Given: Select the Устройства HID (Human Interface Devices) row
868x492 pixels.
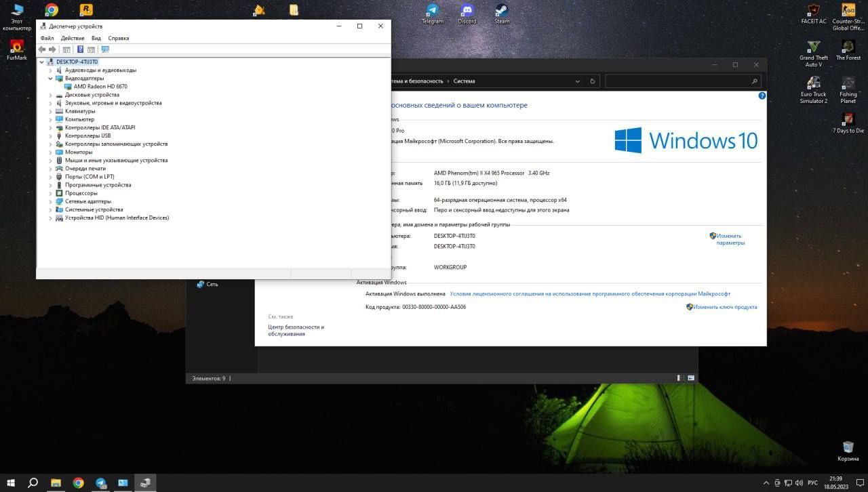Looking at the screenshot, I should (x=117, y=218).
